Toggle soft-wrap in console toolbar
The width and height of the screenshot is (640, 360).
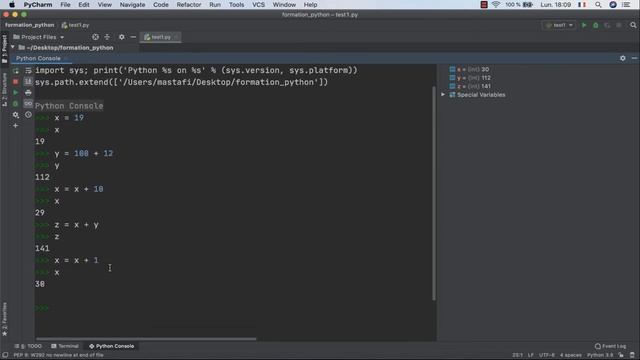click(28, 71)
